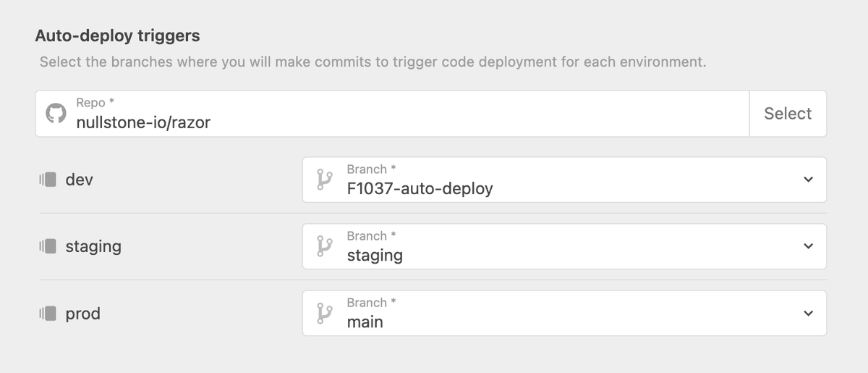Click the Repo * field label
Viewport: 868px width, 373px height.
point(95,103)
